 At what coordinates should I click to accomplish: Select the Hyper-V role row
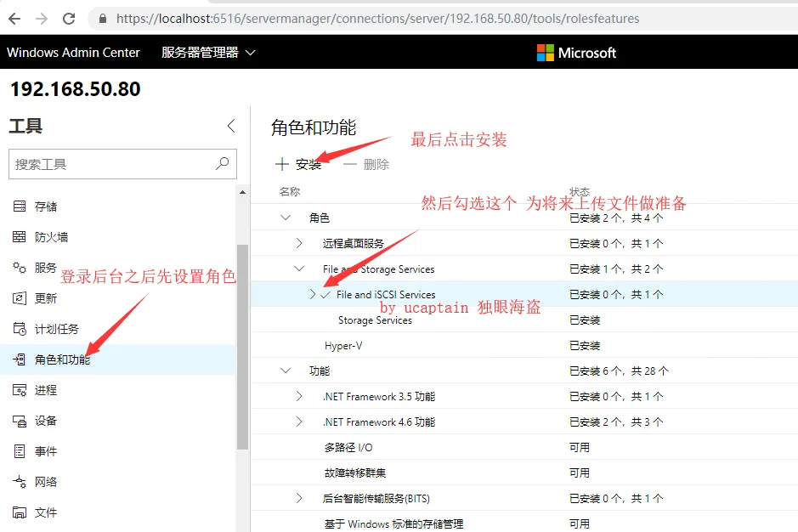(x=524, y=345)
